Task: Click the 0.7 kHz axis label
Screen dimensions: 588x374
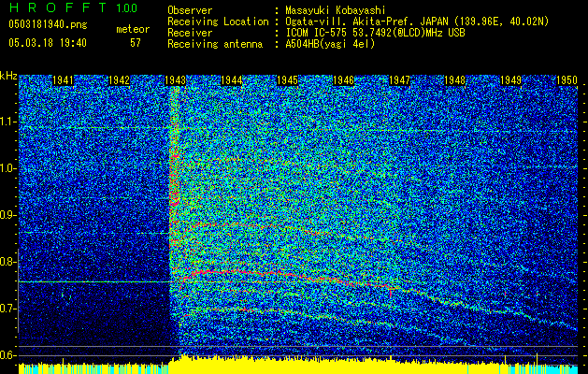Action: click(x=8, y=309)
